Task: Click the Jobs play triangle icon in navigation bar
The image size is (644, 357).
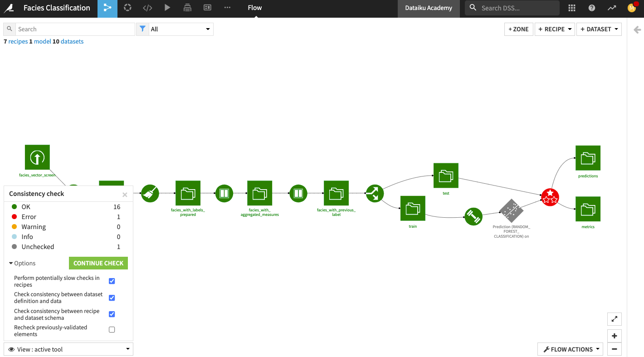Action: [x=167, y=8]
